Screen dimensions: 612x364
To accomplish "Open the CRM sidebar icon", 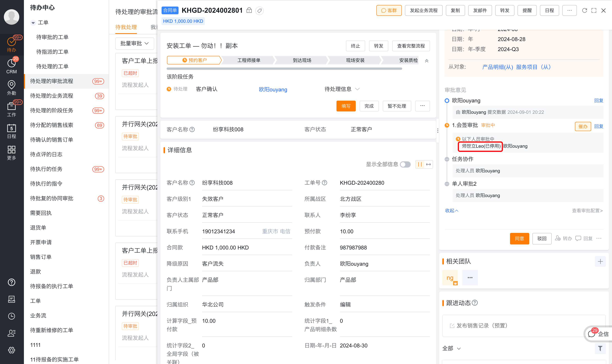I will tap(12, 66).
